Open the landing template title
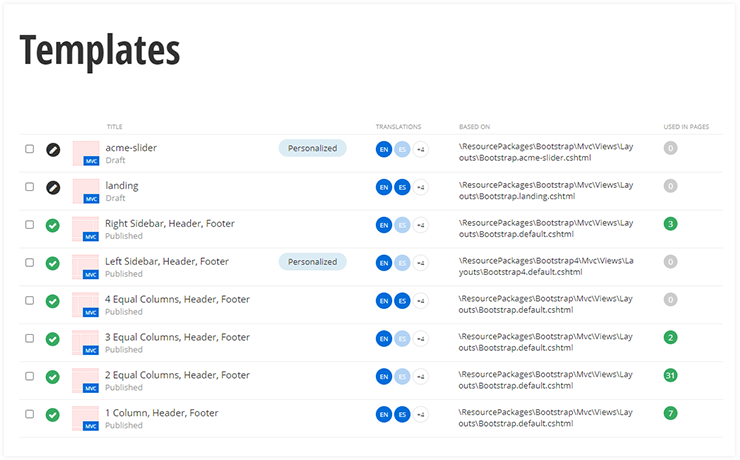The height and width of the screenshot is (460, 740). pos(122,186)
